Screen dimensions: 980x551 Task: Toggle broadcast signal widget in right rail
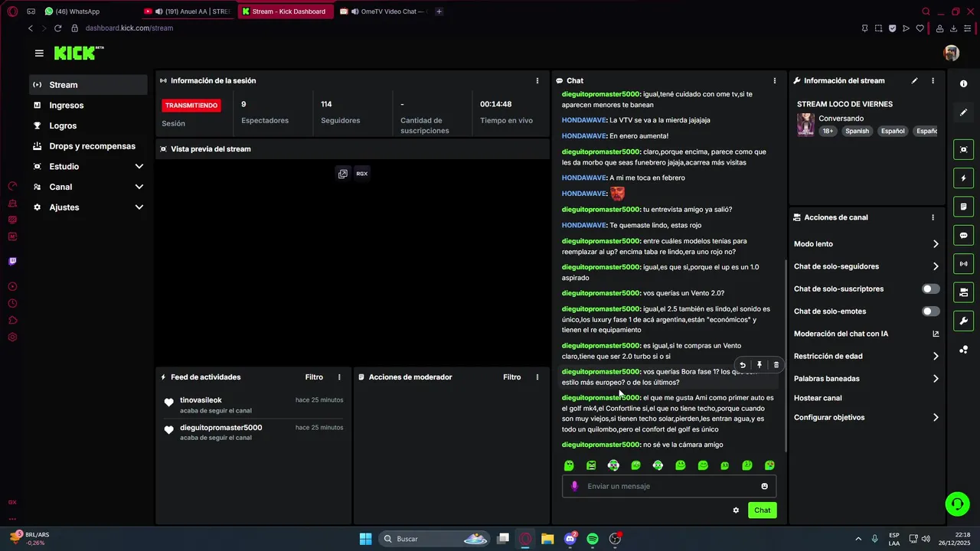[x=964, y=264]
